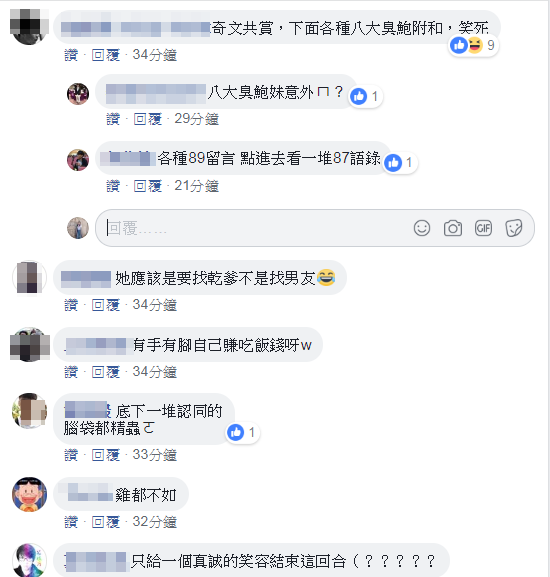Like the 雞都不如 comment
Viewport: 550px width, 577px height.
[71, 521]
